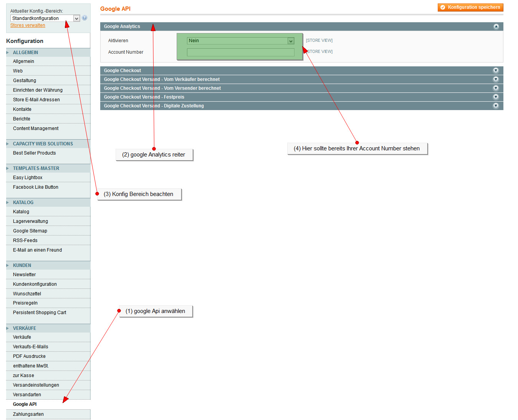This screenshot has height=420, width=518.
Task: Select the Google API tab
Action: point(48,404)
